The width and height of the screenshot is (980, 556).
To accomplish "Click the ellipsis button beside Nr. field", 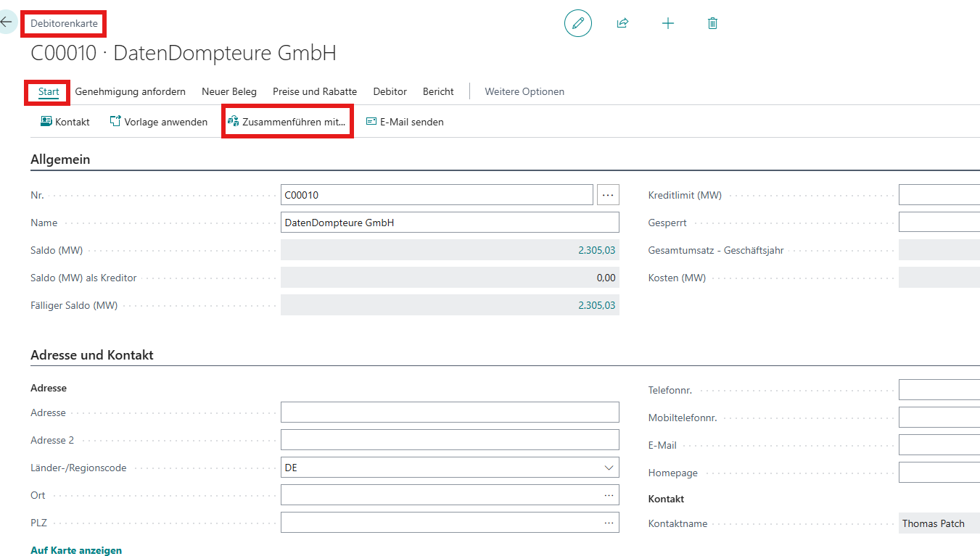I will click(608, 195).
